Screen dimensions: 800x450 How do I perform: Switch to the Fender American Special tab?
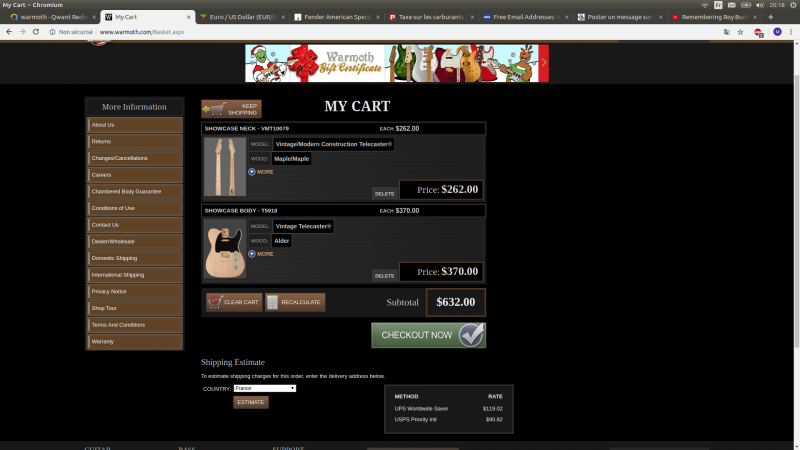coord(337,17)
